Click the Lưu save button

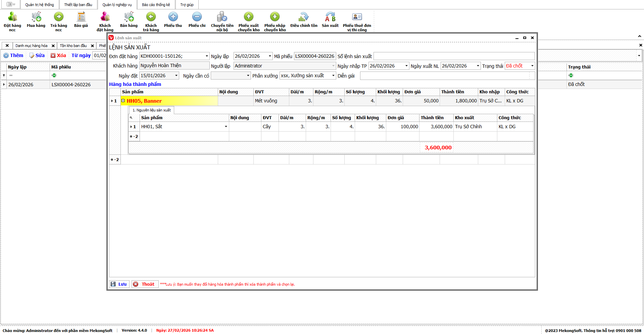tap(119, 284)
